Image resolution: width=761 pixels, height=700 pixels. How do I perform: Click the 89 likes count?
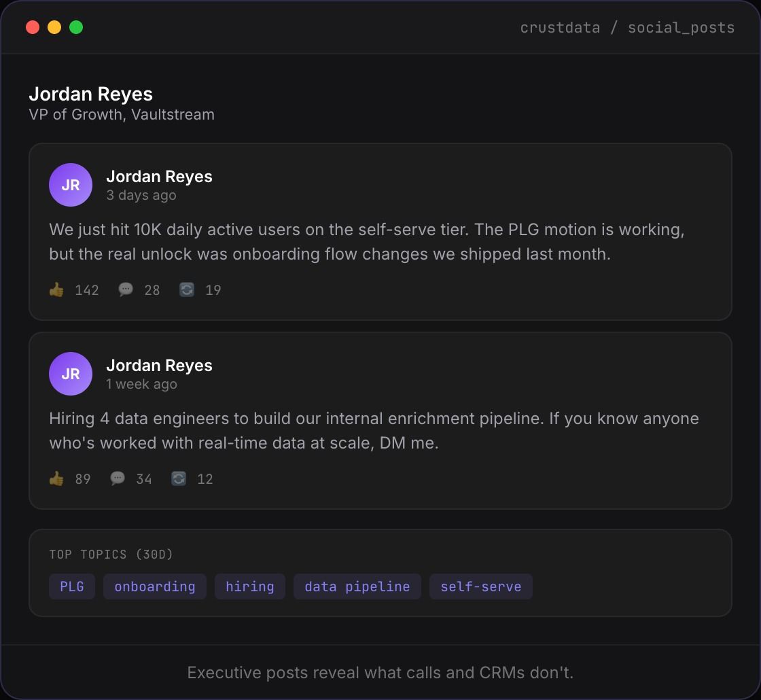pyautogui.click(x=83, y=479)
